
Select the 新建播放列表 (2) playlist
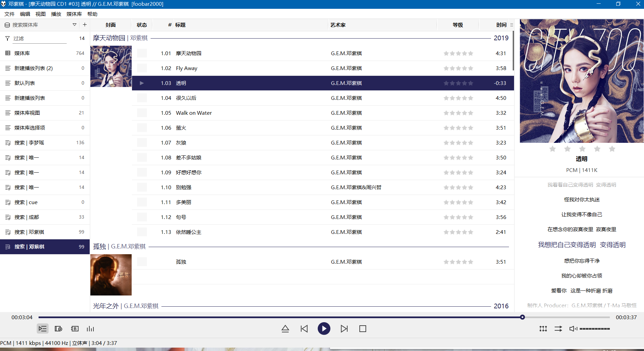tap(45, 68)
